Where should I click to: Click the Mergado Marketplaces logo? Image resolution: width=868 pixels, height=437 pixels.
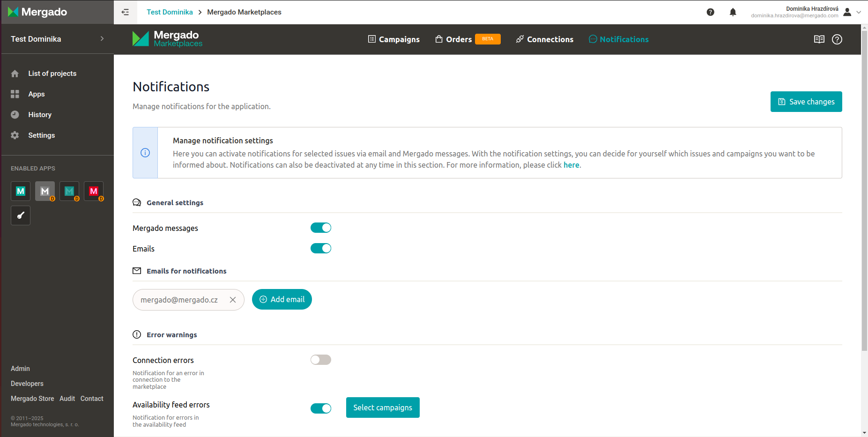click(x=167, y=39)
